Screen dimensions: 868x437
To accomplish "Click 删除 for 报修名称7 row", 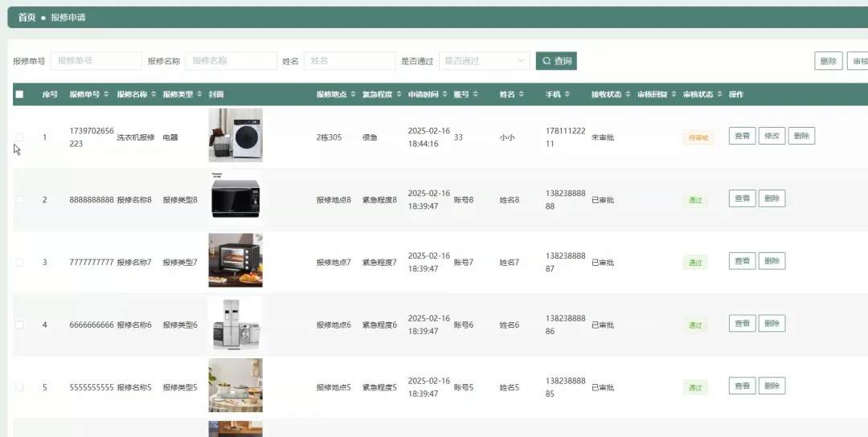I will coord(772,260).
